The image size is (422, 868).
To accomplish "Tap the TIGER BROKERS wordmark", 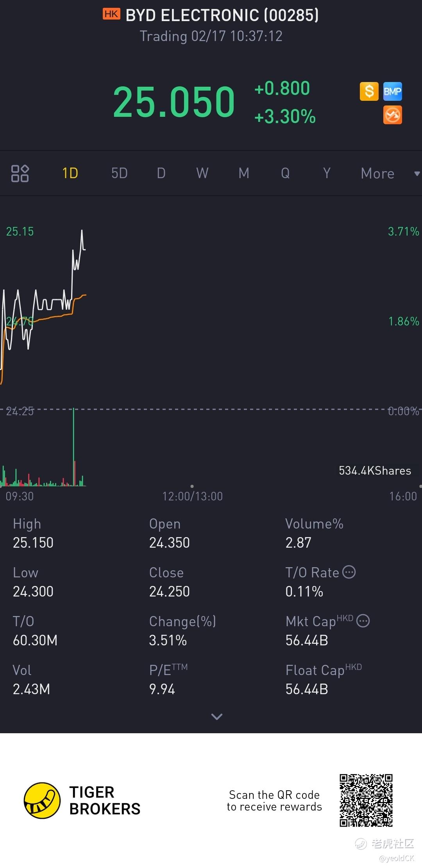I will point(105,800).
